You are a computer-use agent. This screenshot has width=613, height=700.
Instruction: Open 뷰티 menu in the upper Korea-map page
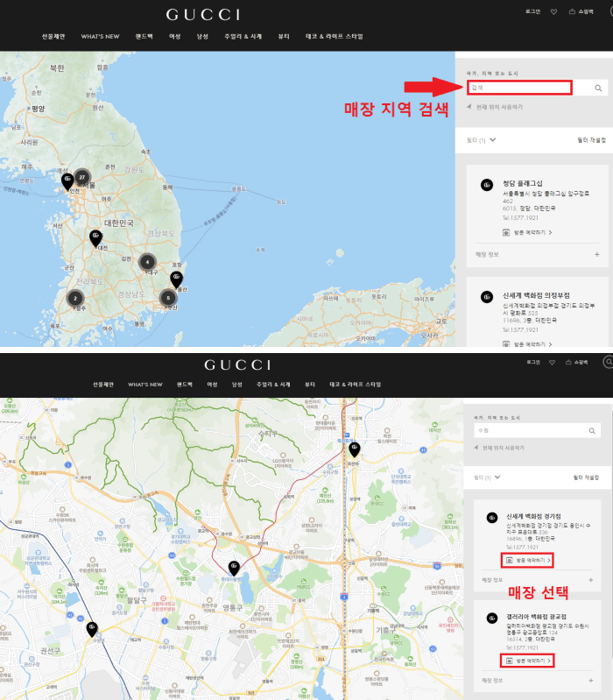[284, 37]
